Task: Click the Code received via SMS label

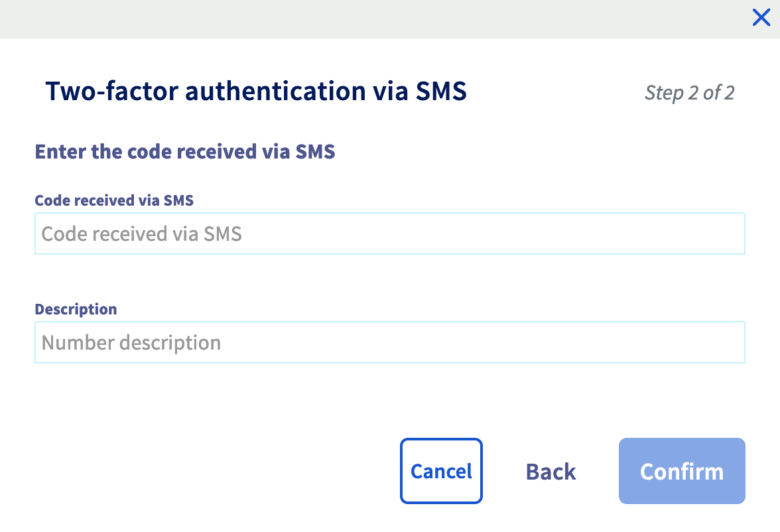Action: point(114,200)
